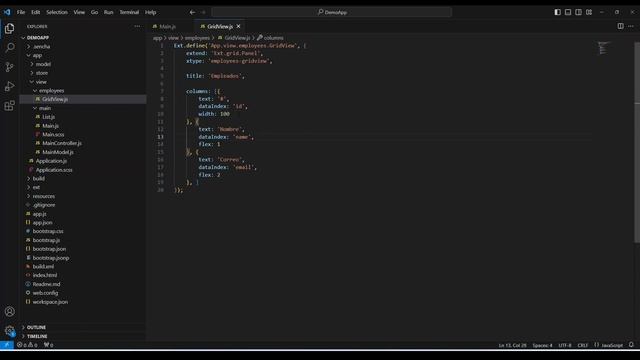Image resolution: width=640 pixels, height=360 pixels.
Task: Open the Run menu
Action: tap(109, 12)
